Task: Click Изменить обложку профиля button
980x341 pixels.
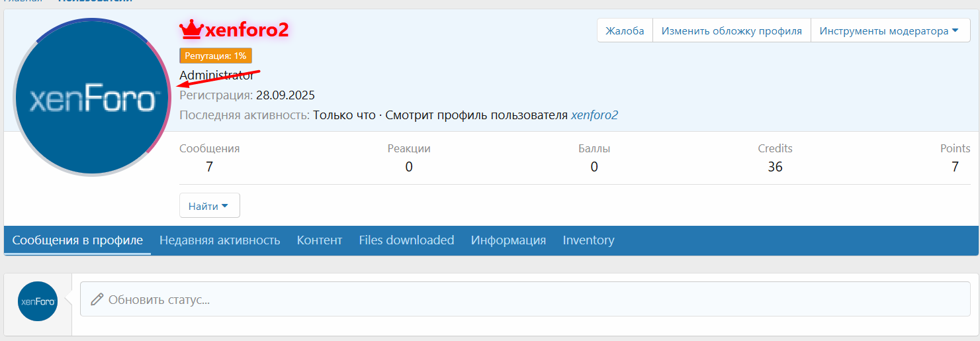Action: click(731, 30)
